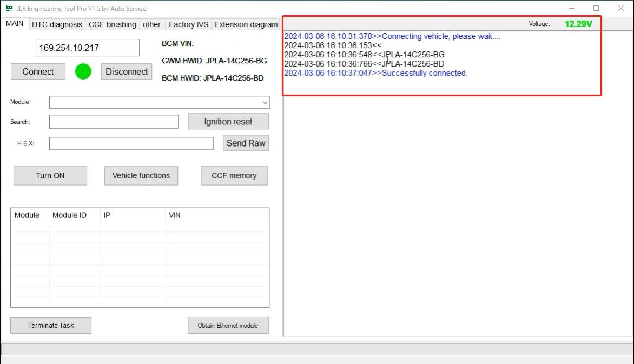Click the Search input field
The width and height of the screenshot is (634, 364).
pos(114,122)
